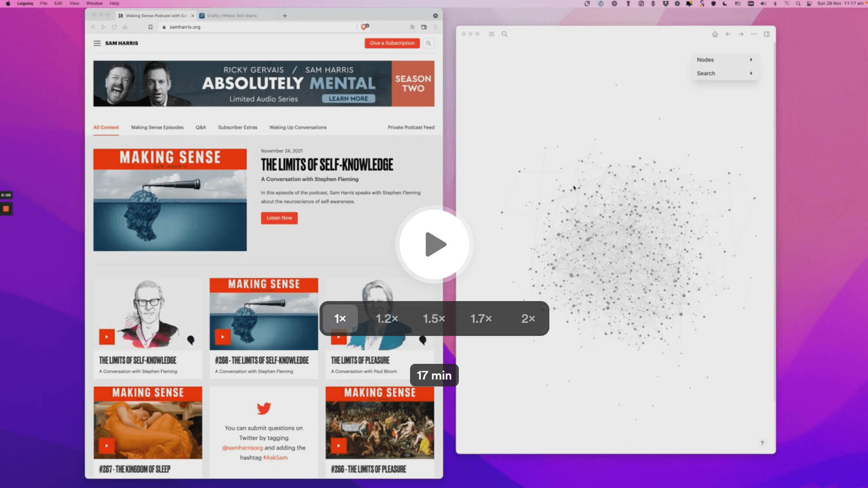Viewport: 868px width, 488px height.
Task: Open Logseq search magnifier icon
Action: point(505,34)
